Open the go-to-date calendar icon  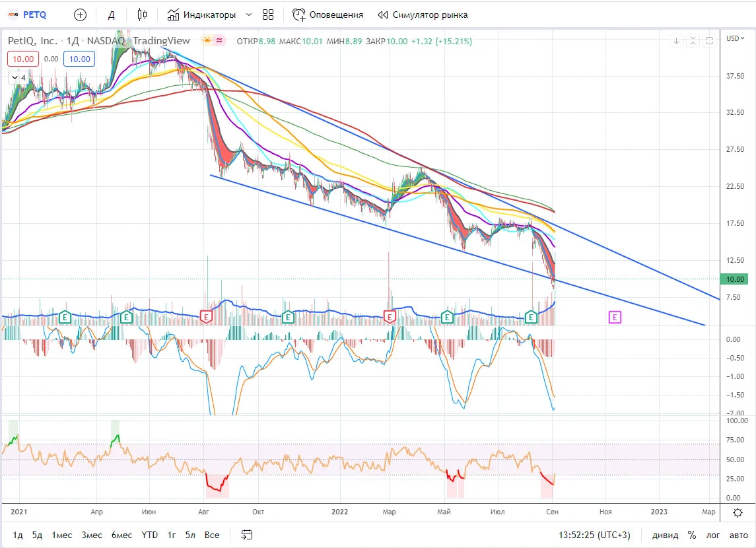[247, 535]
